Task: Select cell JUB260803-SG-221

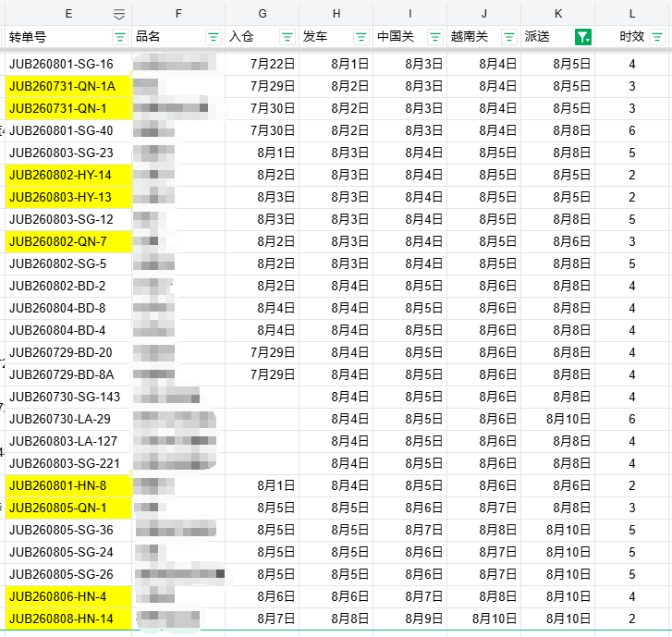Action: (68, 463)
